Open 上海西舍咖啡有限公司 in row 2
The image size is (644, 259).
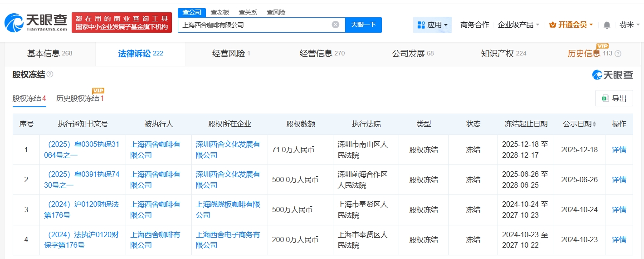click(155, 179)
